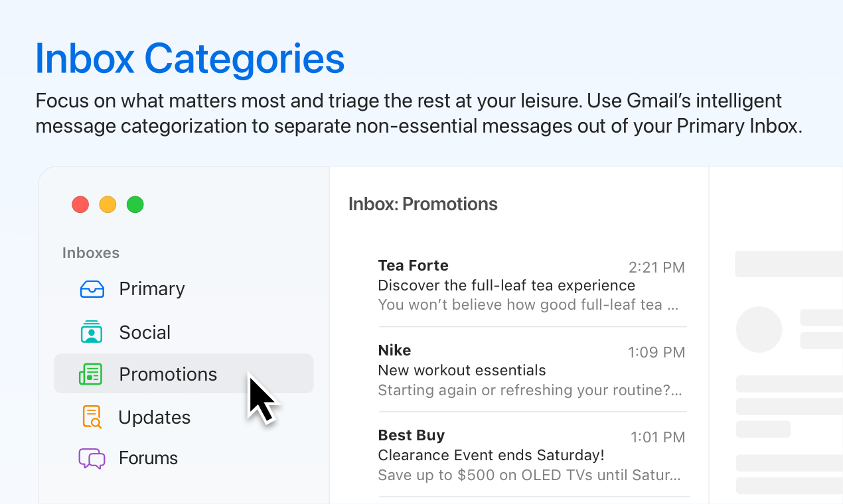Image resolution: width=843 pixels, height=504 pixels.
Task: Open the Updates category
Action: pos(155,417)
